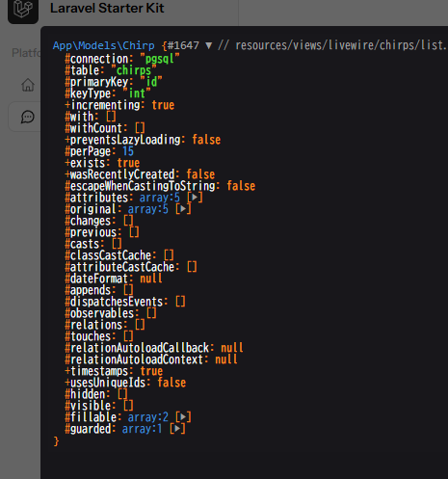Select the "pgsql" connection value

pos(160,59)
